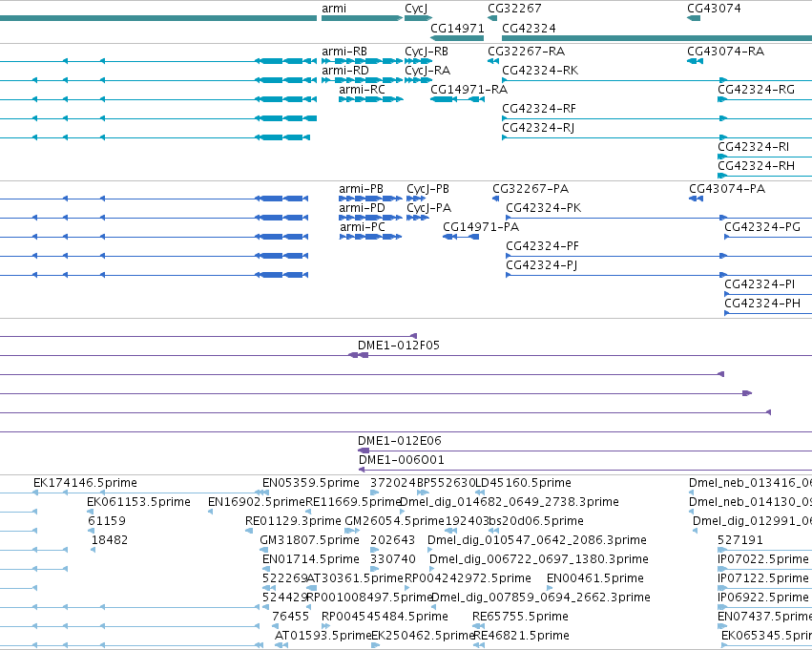
Task: Click transcript CG42324-RF
Action: 539,109
